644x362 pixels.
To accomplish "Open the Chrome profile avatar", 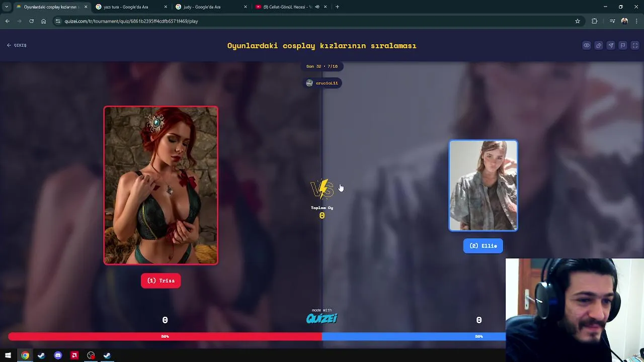I will tap(624, 21).
